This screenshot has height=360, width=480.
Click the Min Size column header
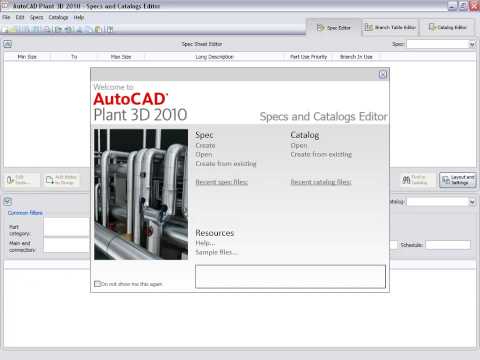(x=27, y=57)
